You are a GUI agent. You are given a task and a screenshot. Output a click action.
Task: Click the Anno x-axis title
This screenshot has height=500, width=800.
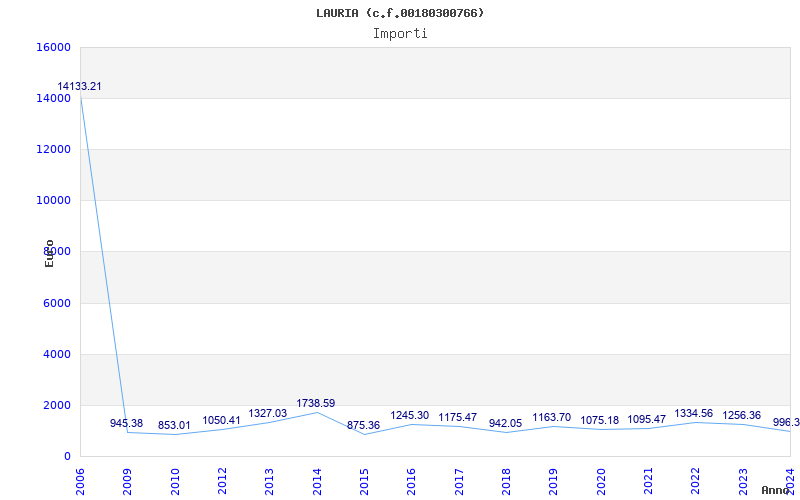click(x=776, y=490)
